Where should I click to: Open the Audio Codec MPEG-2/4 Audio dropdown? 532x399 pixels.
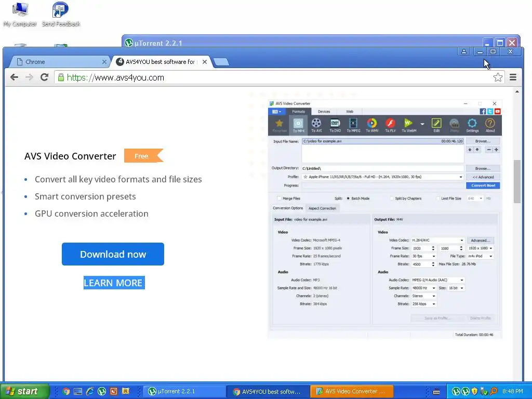[x=462, y=280]
